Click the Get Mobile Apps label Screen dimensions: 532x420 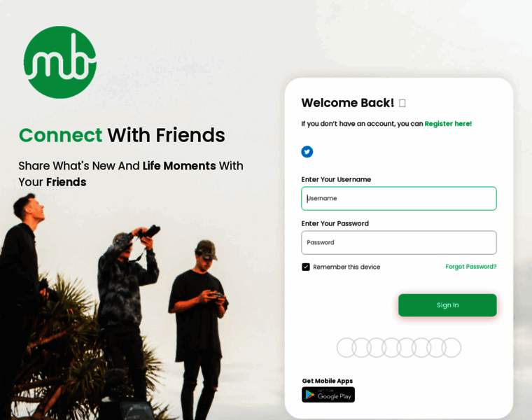[328, 381]
